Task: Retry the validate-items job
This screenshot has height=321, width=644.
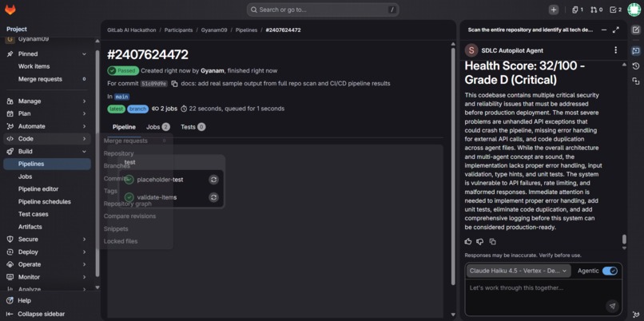Action: point(213,197)
